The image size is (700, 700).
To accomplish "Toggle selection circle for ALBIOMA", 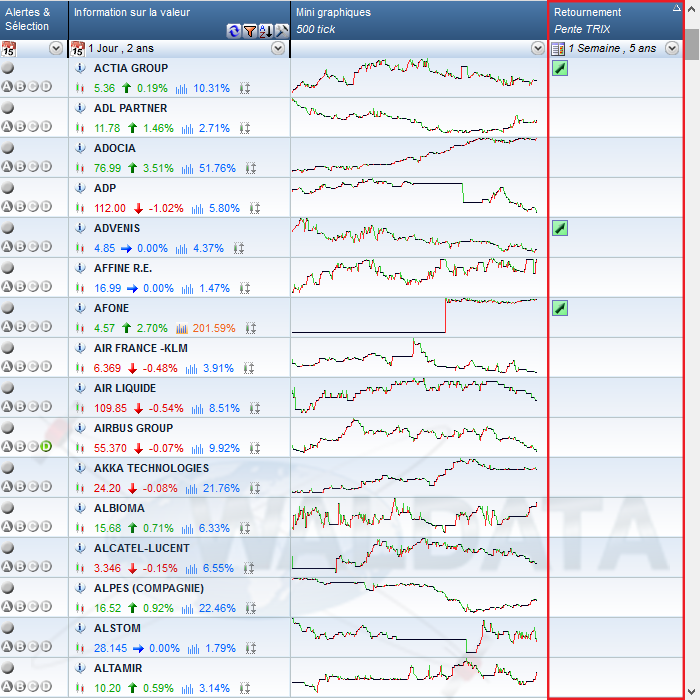I will coord(8,508).
